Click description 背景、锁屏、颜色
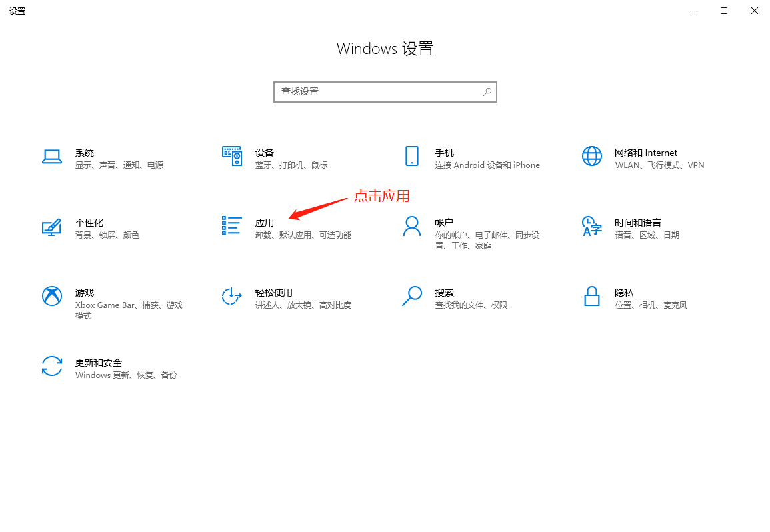The width and height of the screenshot is (770, 532). coord(107,235)
